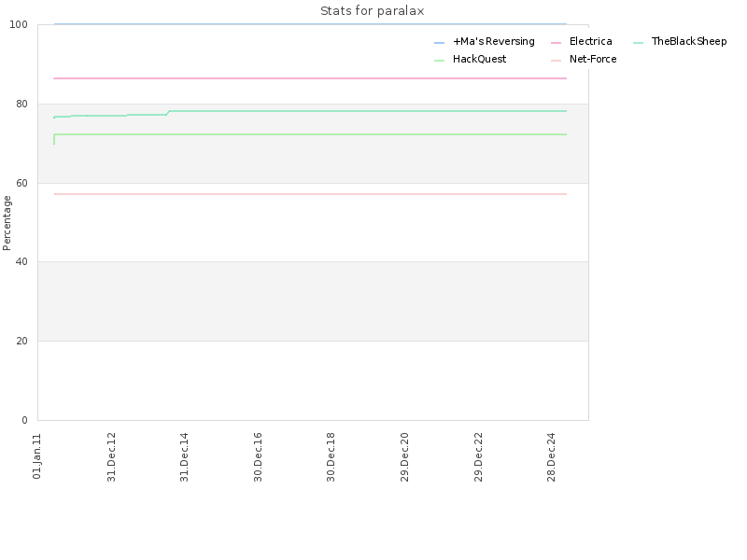Click the 31.Dec.12 x-axis date label
747x560 pixels.
click(x=111, y=457)
